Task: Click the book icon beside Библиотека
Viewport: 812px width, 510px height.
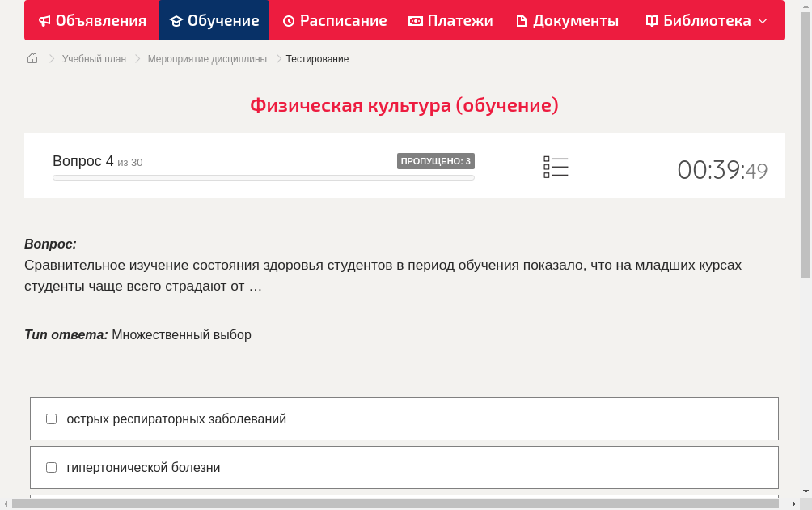Action: click(650, 20)
